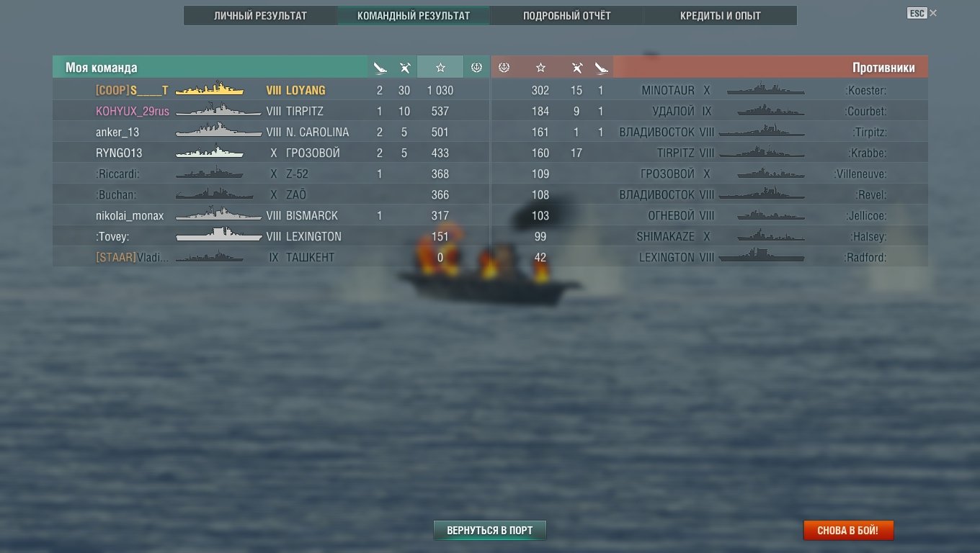Sort my team by base experience star
This screenshot has height=553, width=980.
pos(440,68)
